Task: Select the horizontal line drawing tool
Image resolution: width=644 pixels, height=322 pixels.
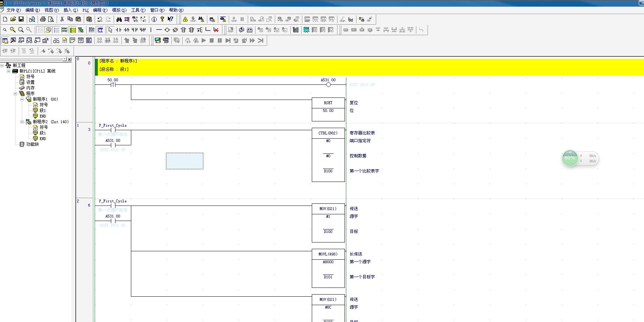Action: click(x=159, y=30)
